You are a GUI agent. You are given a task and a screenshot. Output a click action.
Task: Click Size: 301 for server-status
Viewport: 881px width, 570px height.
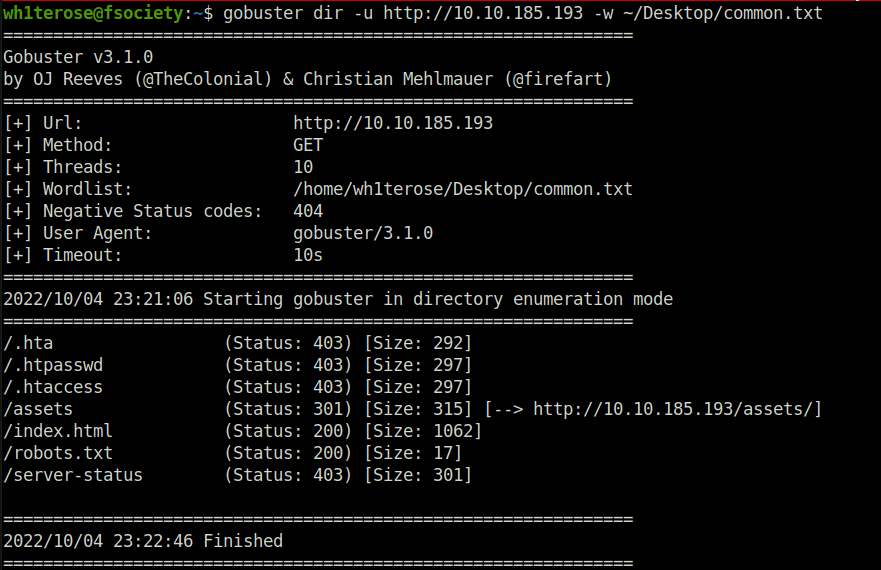pyautogui.click(x=417, y=474)
